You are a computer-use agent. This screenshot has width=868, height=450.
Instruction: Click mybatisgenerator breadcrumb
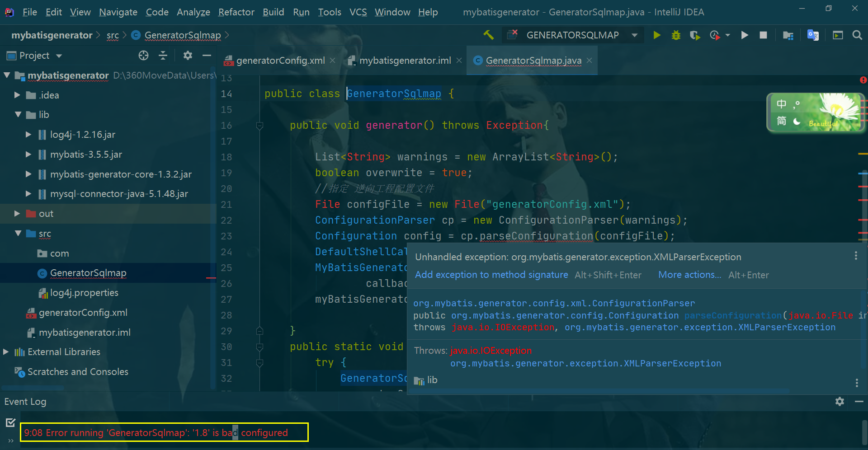[x=52, y=35]
